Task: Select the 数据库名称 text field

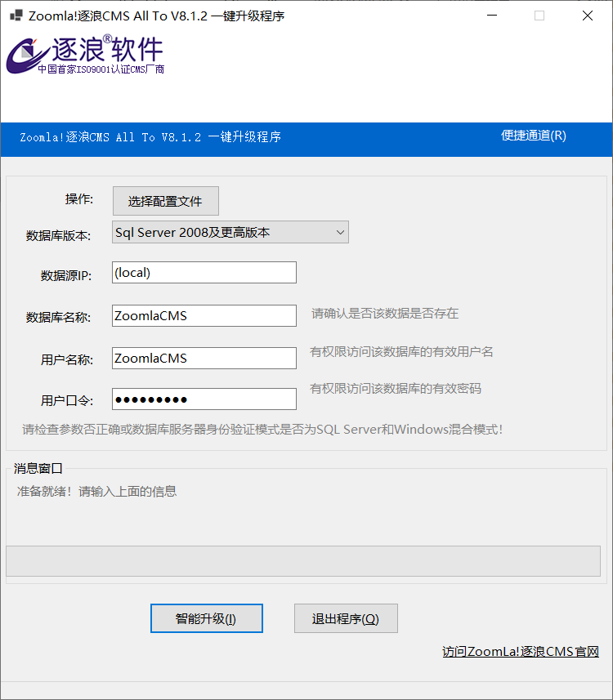Action: [x=204, y=315]
